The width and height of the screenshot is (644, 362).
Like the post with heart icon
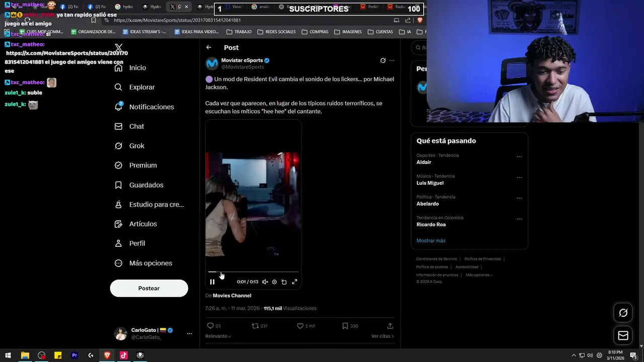[x=300, y=326]
